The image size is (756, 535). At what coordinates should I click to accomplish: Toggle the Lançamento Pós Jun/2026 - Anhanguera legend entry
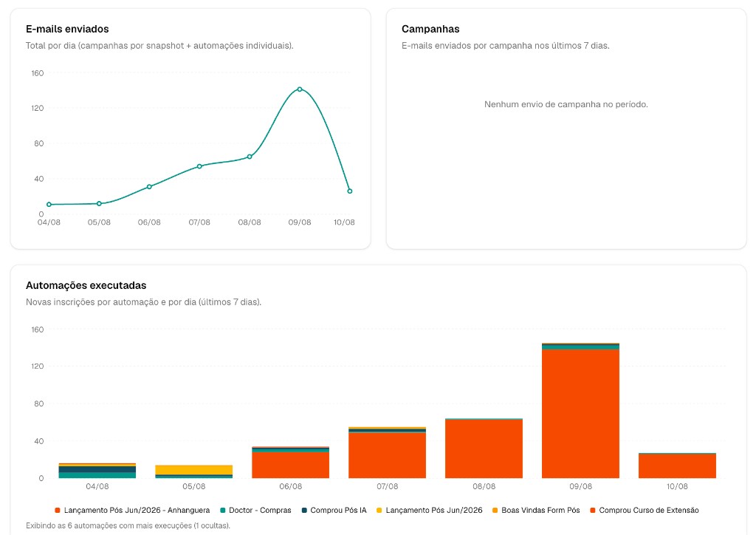point(133,510)
